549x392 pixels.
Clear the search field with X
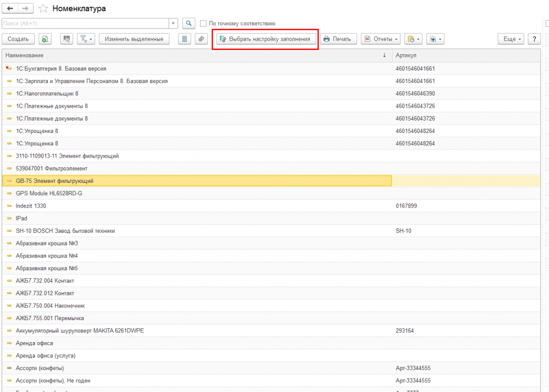point(173,24)
